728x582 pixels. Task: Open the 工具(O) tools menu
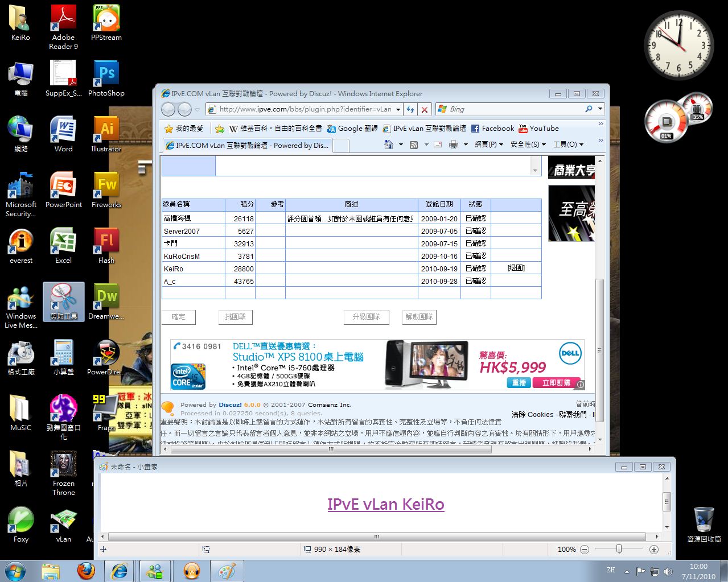(568, 145)
